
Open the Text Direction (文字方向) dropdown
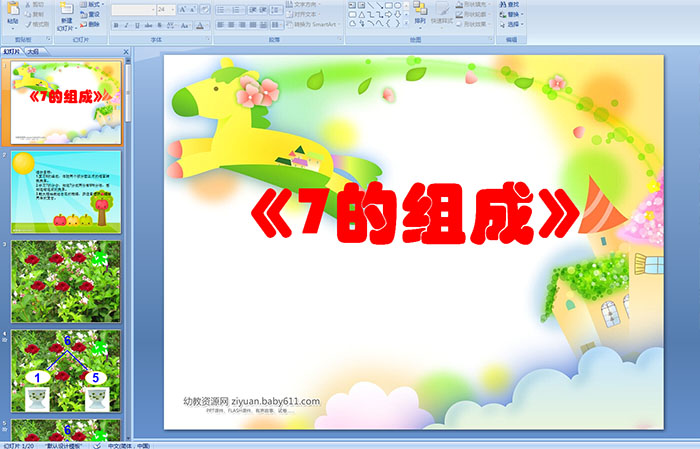tap(304, 4)
